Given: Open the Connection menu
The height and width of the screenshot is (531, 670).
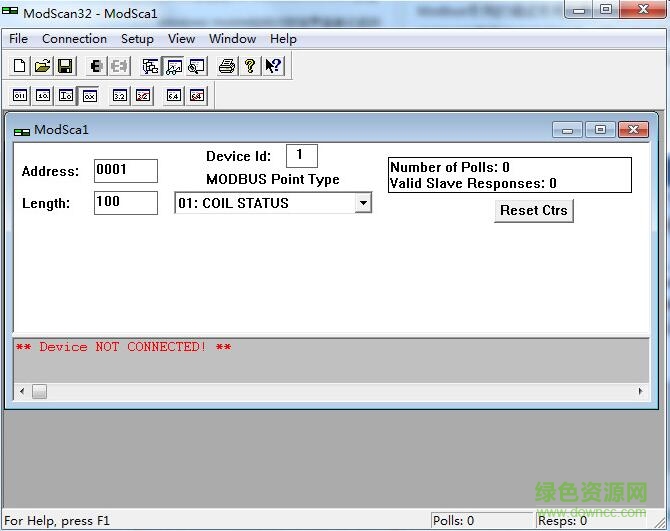Looking at the screenshot, I should click(x=74, y=39).
